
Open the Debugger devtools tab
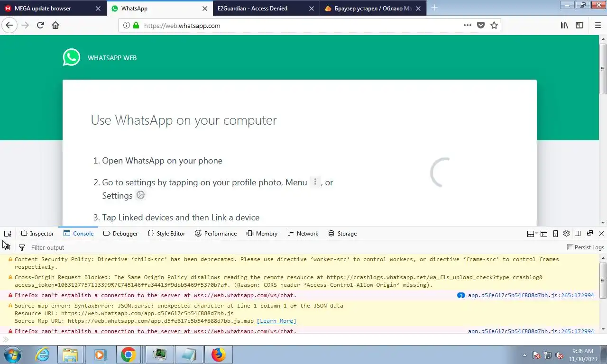coord(120,234)
